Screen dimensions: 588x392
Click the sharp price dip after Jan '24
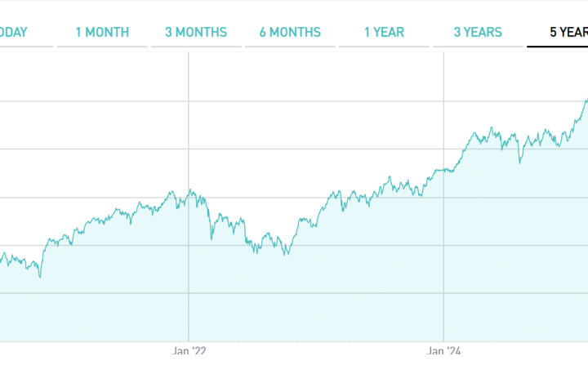519,163
